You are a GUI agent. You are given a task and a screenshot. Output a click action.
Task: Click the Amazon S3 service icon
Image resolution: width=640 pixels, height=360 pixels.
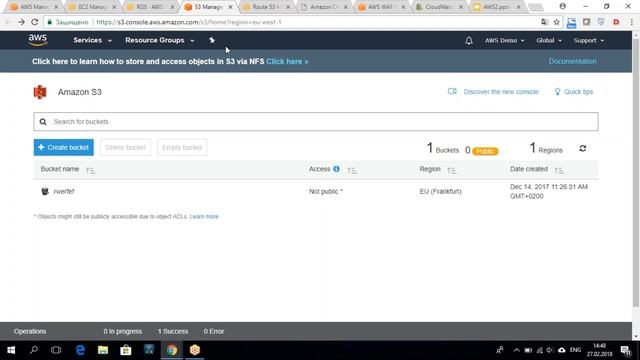point(40,92)
